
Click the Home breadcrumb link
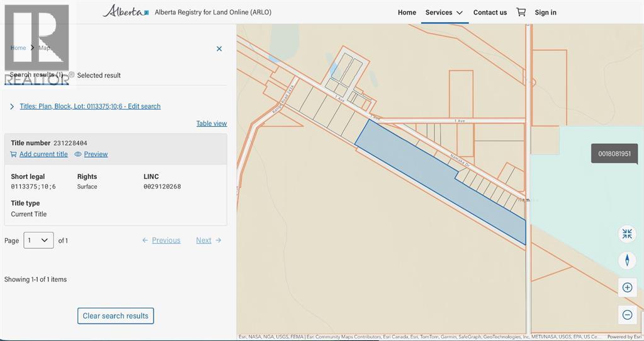point(18,48)
